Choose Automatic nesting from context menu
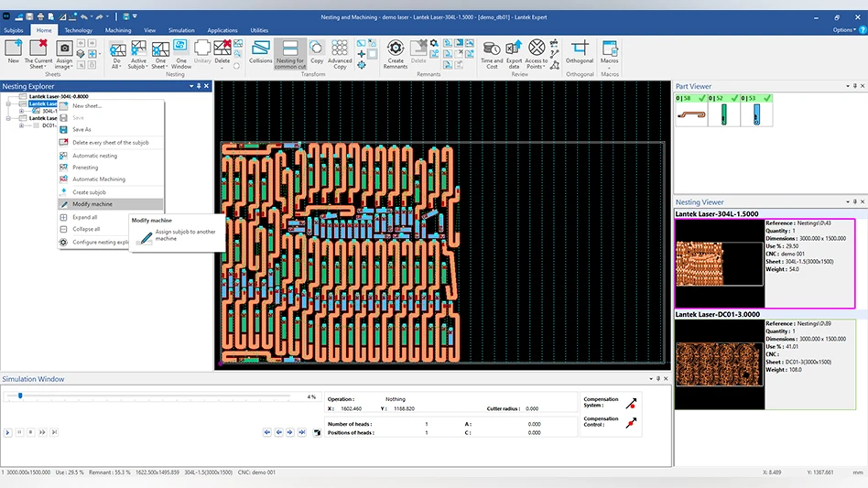868x488 pixels. click(x=94, y=156)
